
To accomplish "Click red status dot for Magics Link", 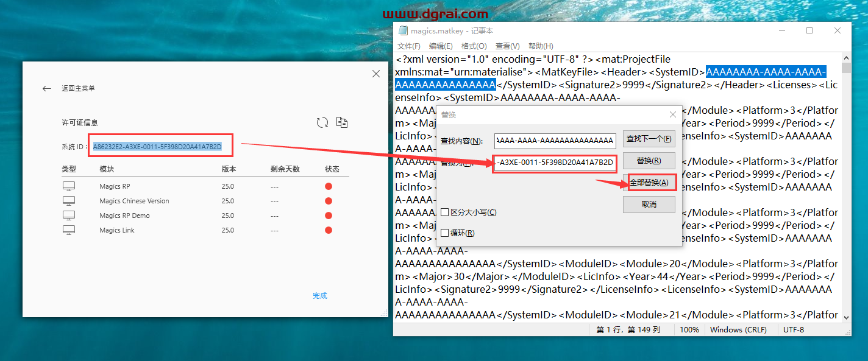I will (x=329, y=230).
